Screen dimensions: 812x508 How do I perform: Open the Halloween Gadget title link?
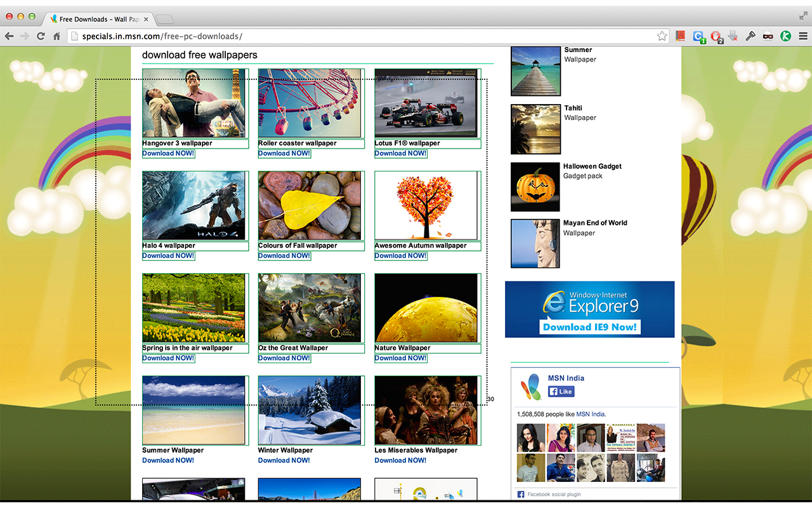tap(593, 166)
